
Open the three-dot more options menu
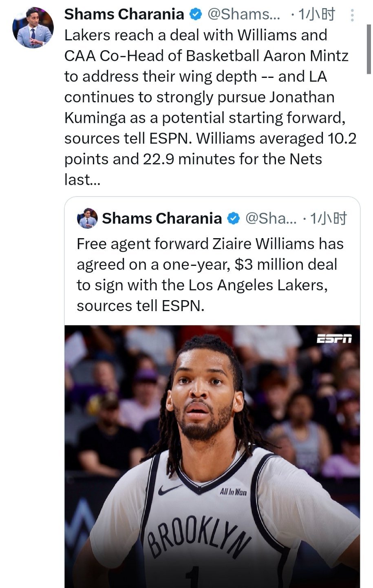pos(352,15)
